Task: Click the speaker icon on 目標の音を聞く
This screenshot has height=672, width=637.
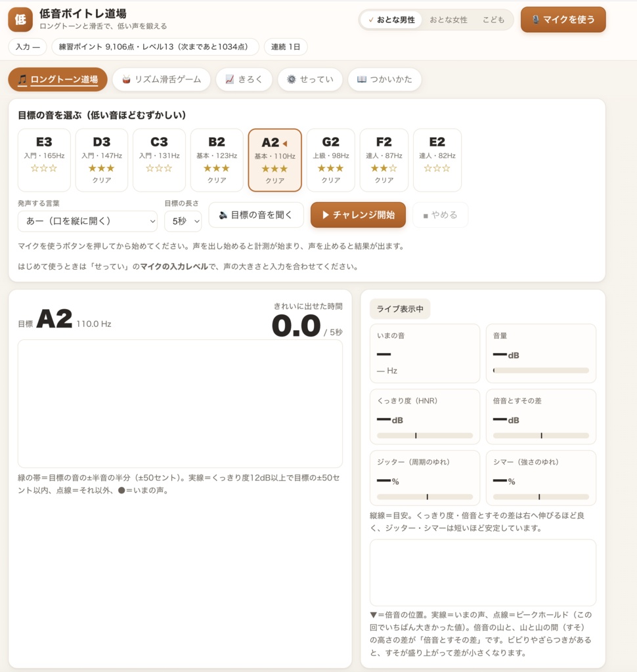Action: tap(223, 215)
